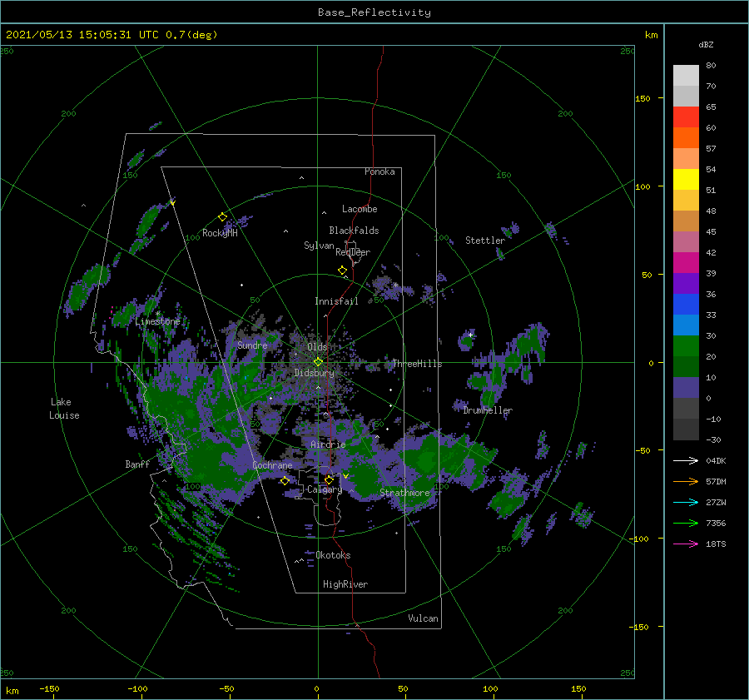This screenshot has height=700, width=749.
Task: Click the Strathmore label
Action: [x=404, y=493]
